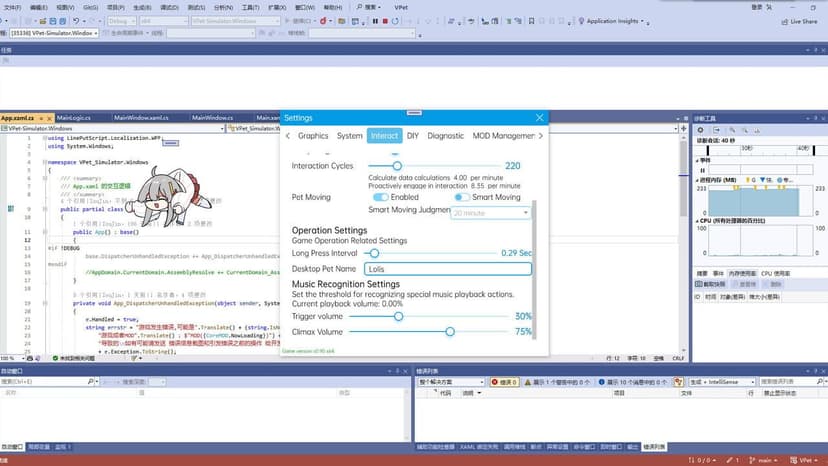Toggle the messages filter in the error list
The image size is (828, 466).
pos(632,381)
